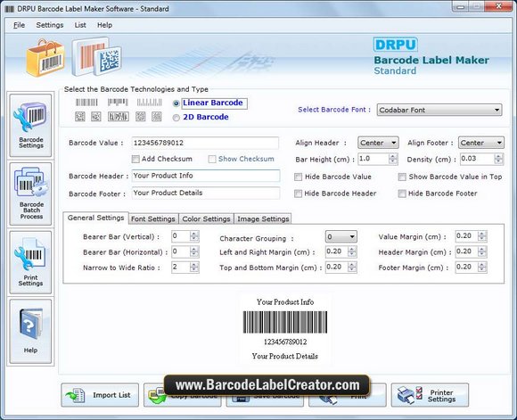Screen dimensions: 517x420
Task: Click the barcode sample thumbnails icon in header
Action: [x=96, y=56]
